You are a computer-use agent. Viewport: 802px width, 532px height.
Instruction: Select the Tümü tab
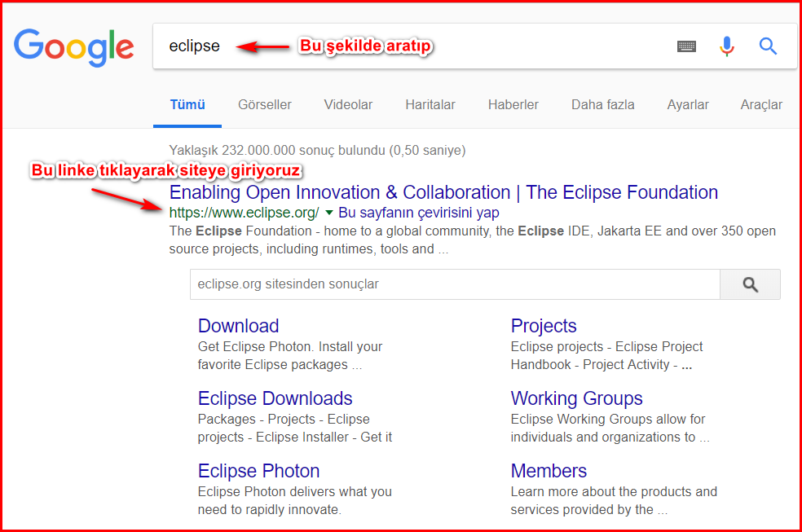[187, 105]
